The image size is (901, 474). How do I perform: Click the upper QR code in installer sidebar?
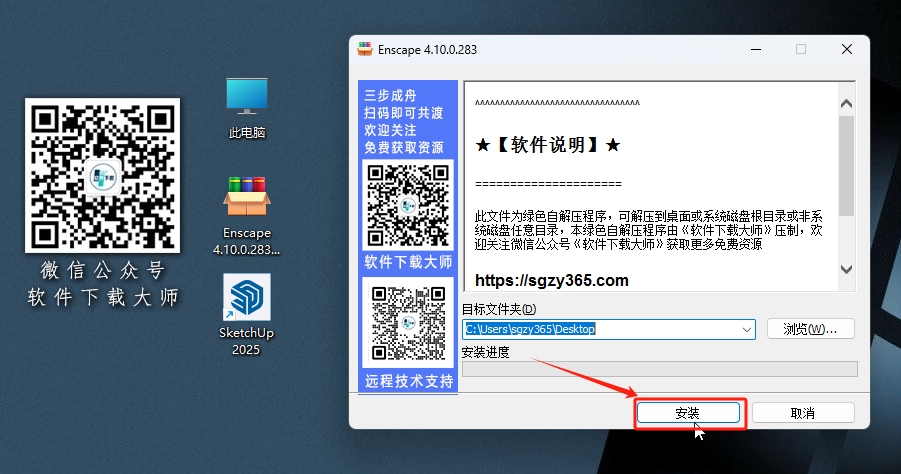[x=408, y=205]
